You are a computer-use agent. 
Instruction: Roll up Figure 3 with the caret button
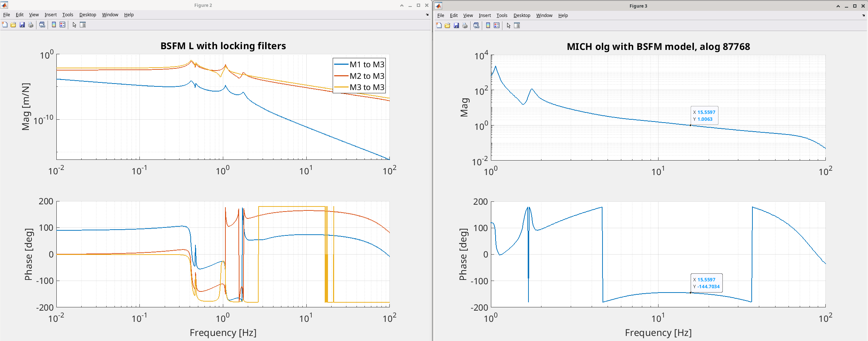(838, 6)
